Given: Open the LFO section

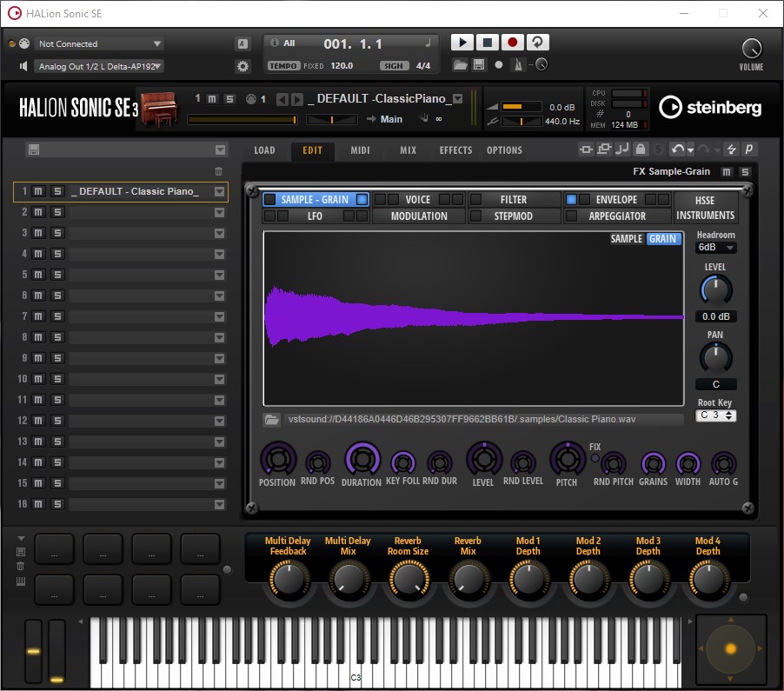Looking at the screenshot, I should click(315, 216).
